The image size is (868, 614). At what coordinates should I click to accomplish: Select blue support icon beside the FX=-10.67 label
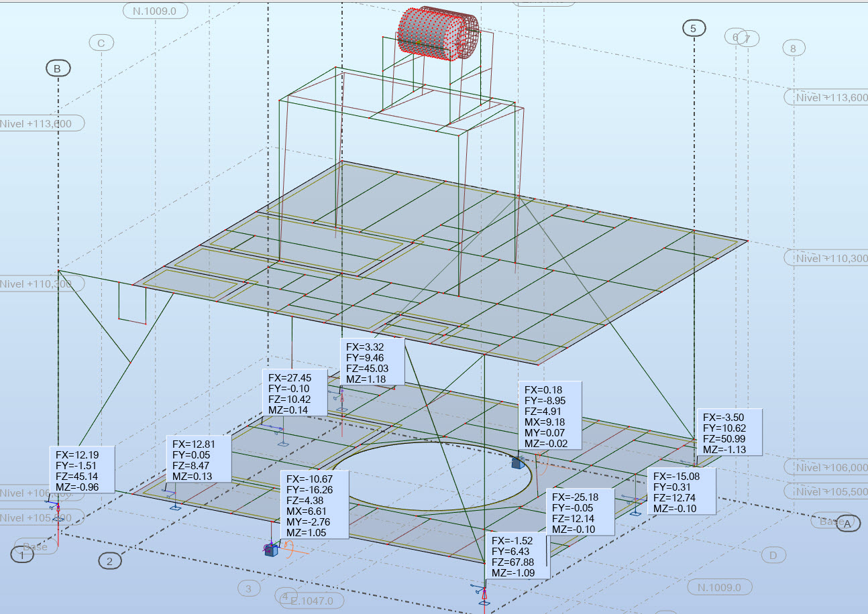[x=271, y=550]
